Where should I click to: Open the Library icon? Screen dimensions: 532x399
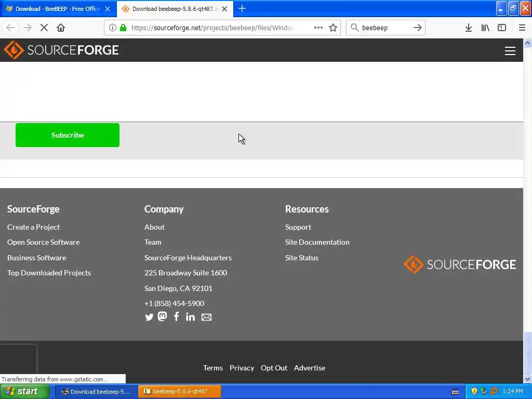click(485, 28)
